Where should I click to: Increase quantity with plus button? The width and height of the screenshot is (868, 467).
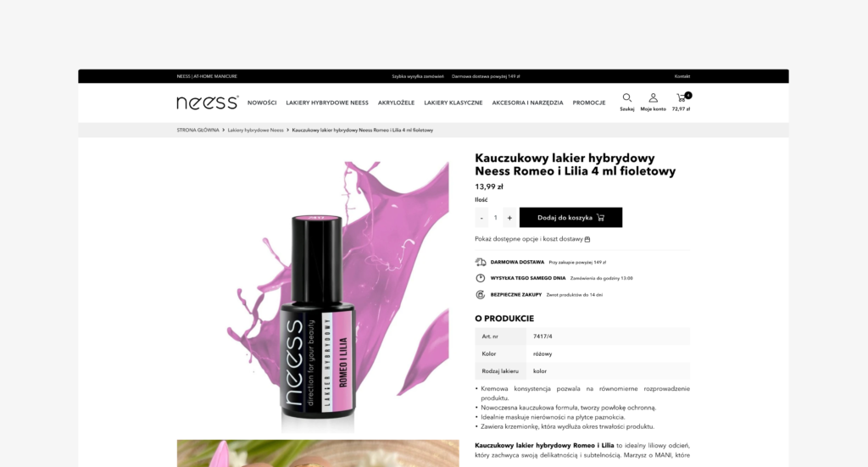click(x=509, y=218)
